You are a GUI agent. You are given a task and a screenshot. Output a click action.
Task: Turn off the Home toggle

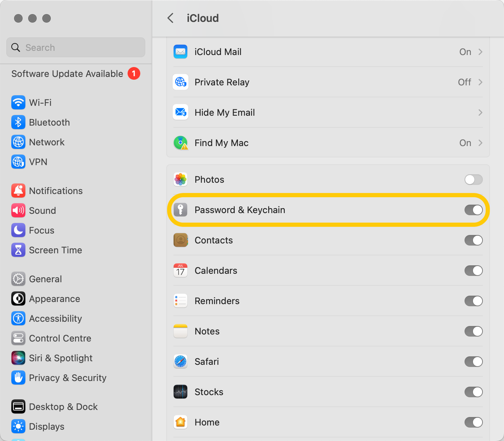tap(473, 422)
